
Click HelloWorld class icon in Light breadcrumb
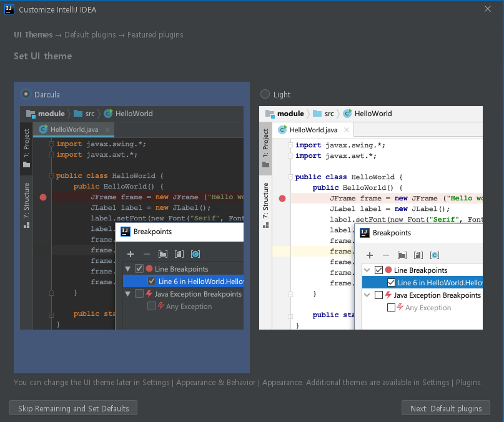point(347,114)
